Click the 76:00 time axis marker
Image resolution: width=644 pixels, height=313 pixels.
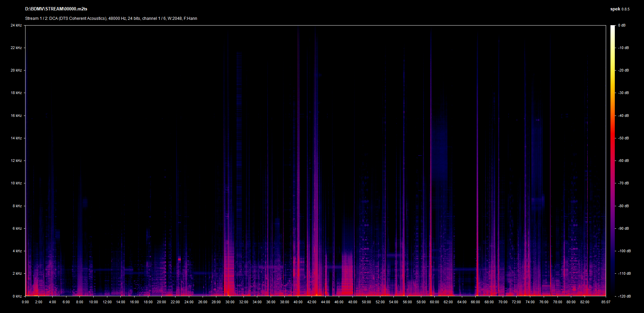(x=544, y=302)
